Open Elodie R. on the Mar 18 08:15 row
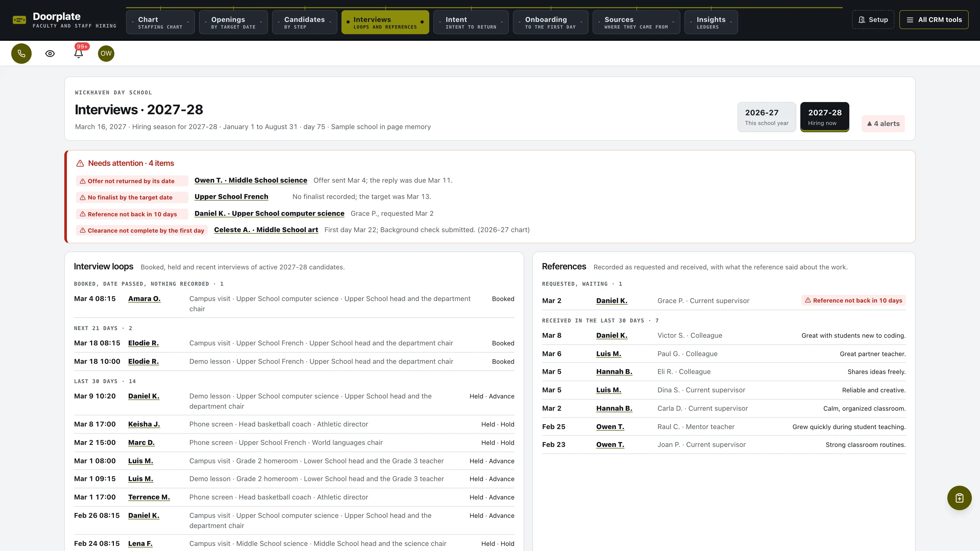The width and height of the screenshot is (980, 551). coord(143,343)
